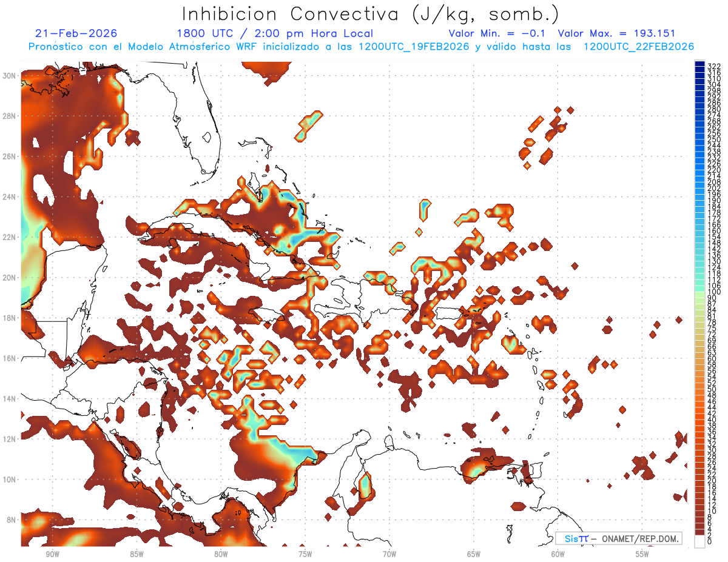Click the dark navy swatch beside 322
This screenshot has width=728, height=562.
699,64
